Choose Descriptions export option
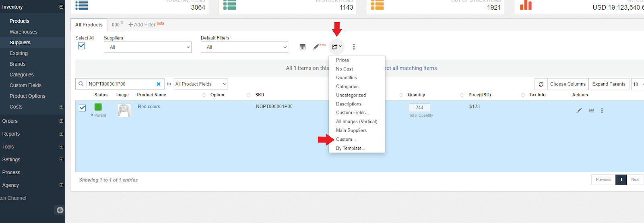 [357, 104]
